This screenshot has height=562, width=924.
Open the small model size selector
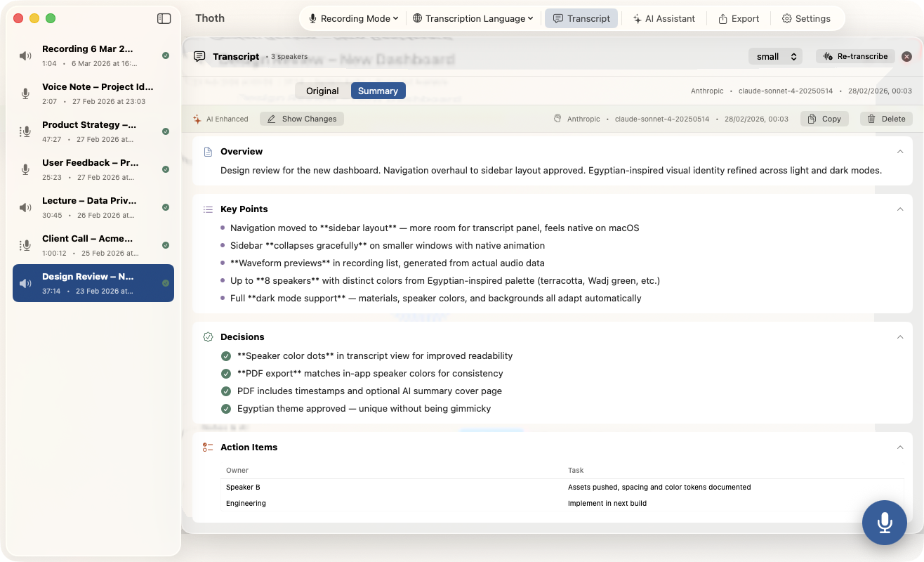click(x=775, y=56)
